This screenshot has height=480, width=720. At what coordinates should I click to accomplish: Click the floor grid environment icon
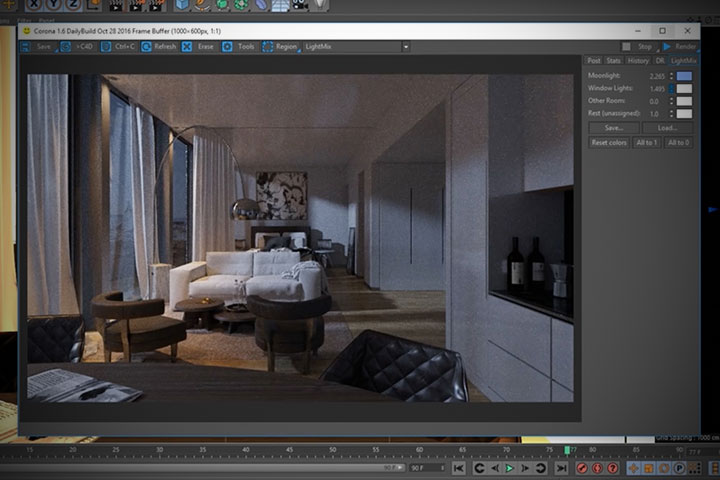[x=280, y=5]
